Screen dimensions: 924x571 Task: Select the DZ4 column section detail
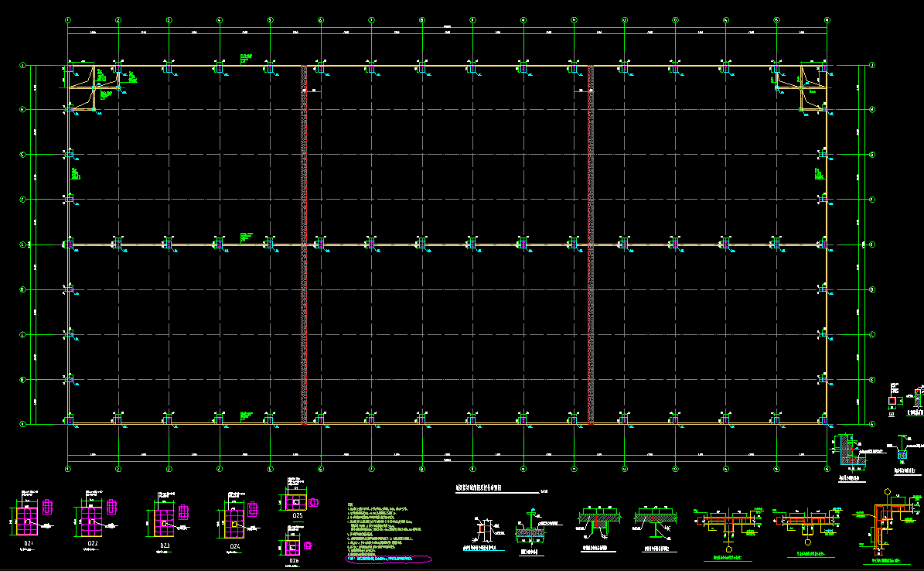point(233,523)
